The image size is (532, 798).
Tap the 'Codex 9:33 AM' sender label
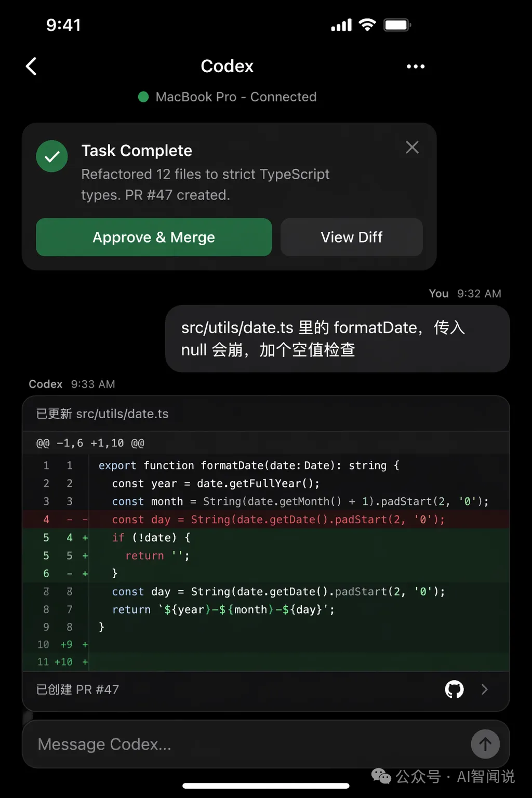(x=72, y=384)
